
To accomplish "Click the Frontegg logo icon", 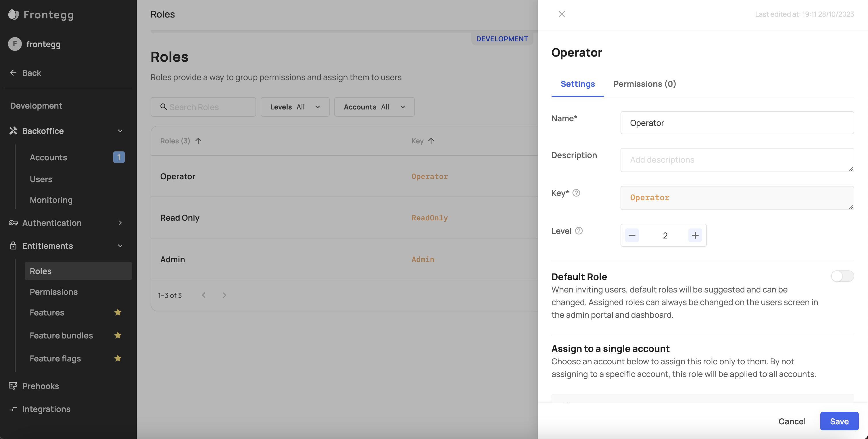I will 14,14.
